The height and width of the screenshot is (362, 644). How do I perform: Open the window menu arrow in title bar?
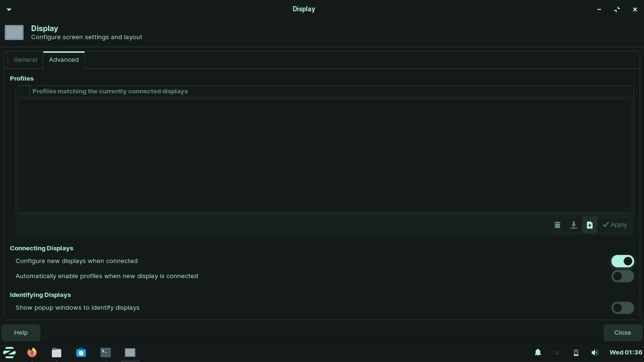[x=8, y=9]
